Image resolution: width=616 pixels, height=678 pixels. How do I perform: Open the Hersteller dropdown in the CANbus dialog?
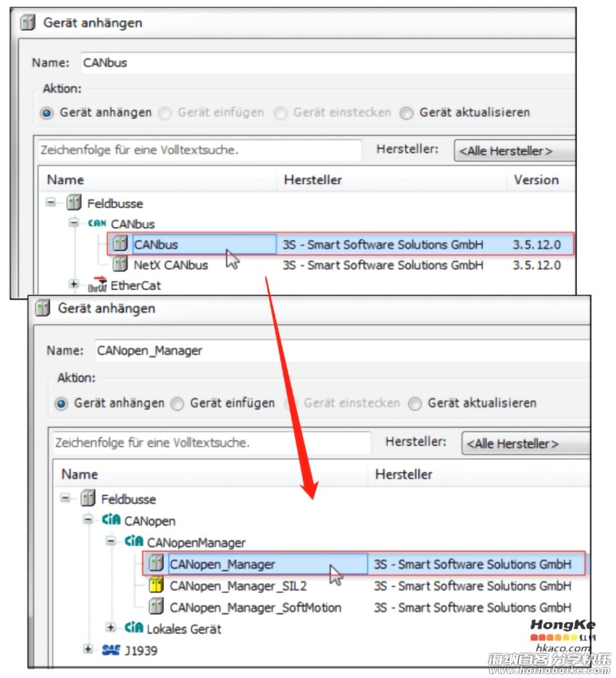[515, 151]
